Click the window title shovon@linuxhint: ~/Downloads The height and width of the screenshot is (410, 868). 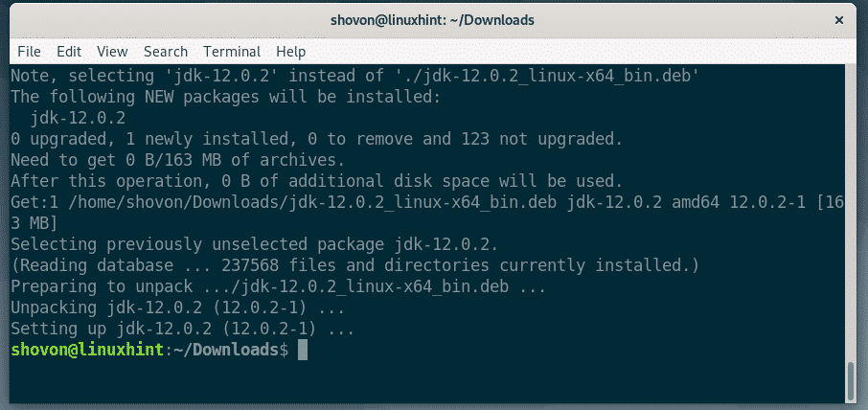point(434,19)
